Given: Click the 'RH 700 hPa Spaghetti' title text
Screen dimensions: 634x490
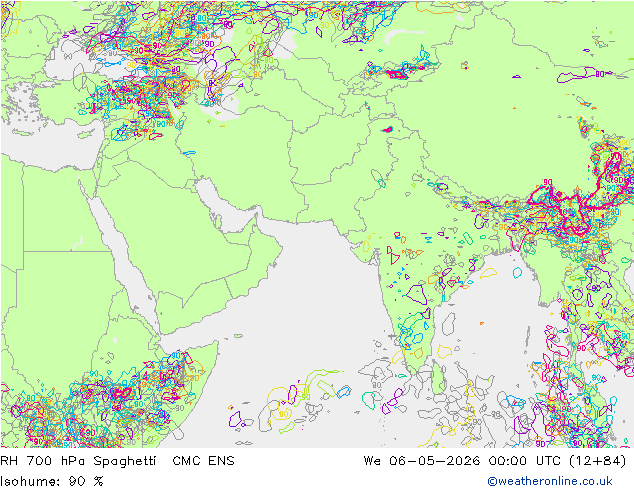Looking at the screenshot, I should 78,461.
